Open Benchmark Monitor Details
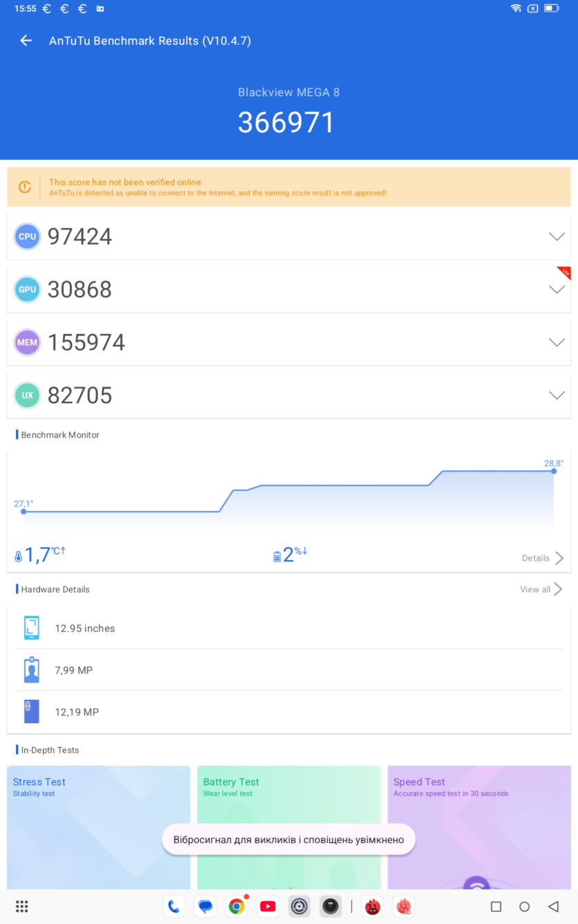Viewport: 578px width, 924px height. click(543, 558)
